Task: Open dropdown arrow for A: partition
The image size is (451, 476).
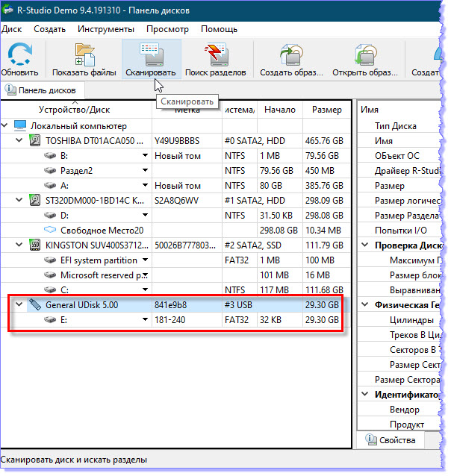Action: 146,186
